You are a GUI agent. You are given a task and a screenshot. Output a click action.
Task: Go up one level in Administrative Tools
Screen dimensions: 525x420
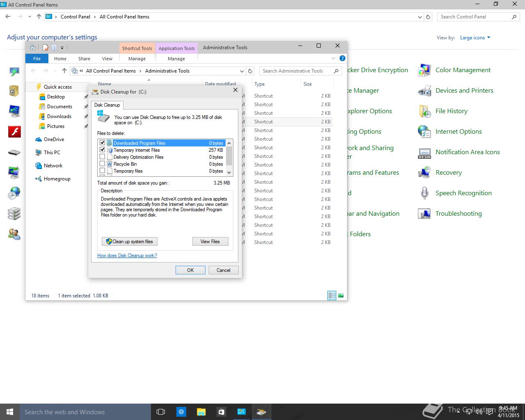tap(64, 71)
